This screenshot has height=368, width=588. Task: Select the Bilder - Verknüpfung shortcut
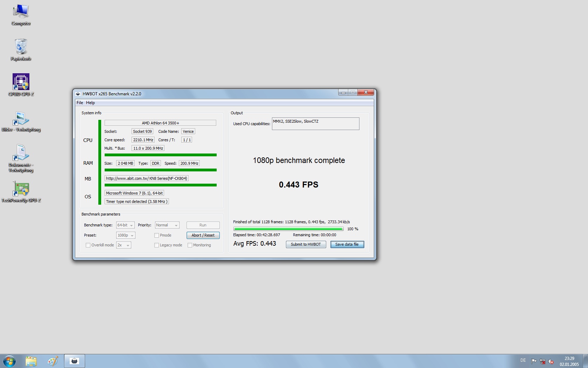click(21, 121)
